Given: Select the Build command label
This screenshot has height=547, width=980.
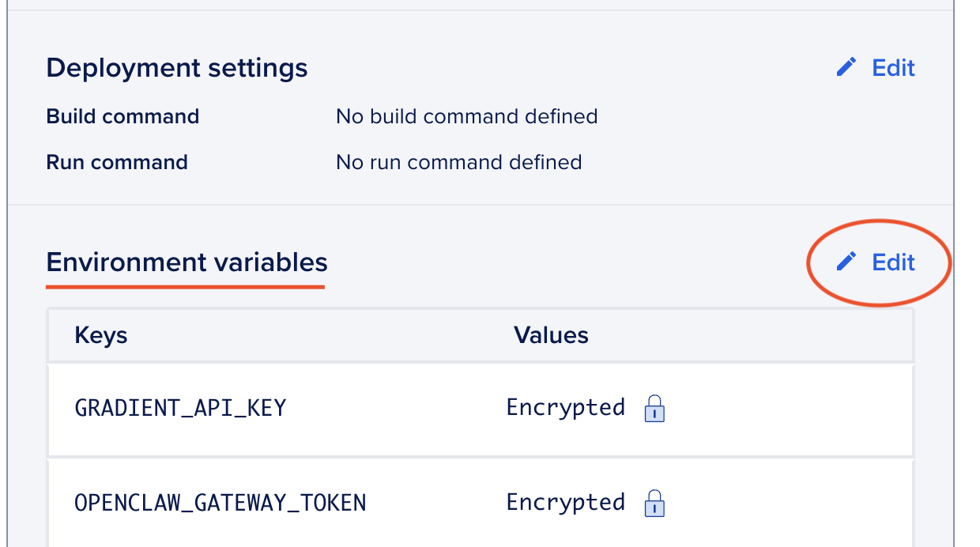Looking at the screenshot, I should coord(122,117).
